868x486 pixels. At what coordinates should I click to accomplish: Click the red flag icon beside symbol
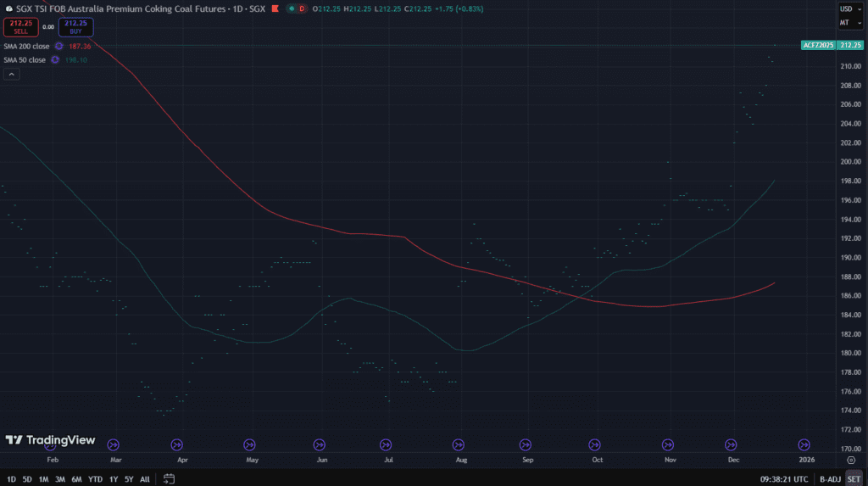pos(274,8)
